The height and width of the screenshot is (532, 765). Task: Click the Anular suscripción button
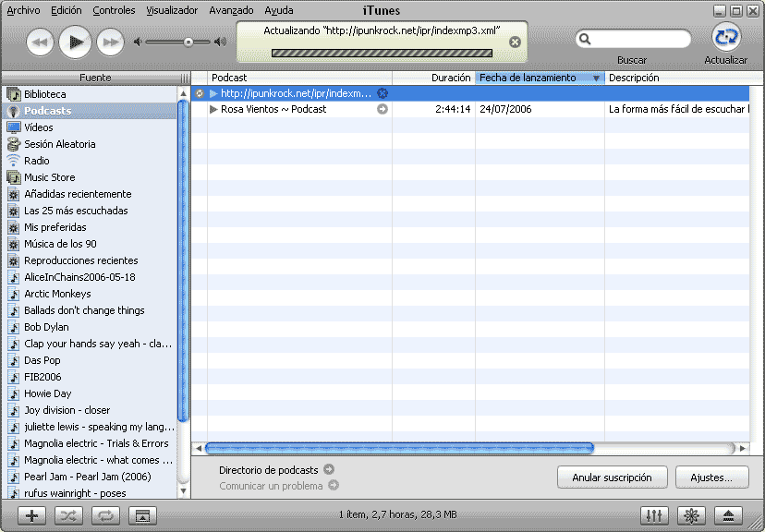tap(612, 478)
